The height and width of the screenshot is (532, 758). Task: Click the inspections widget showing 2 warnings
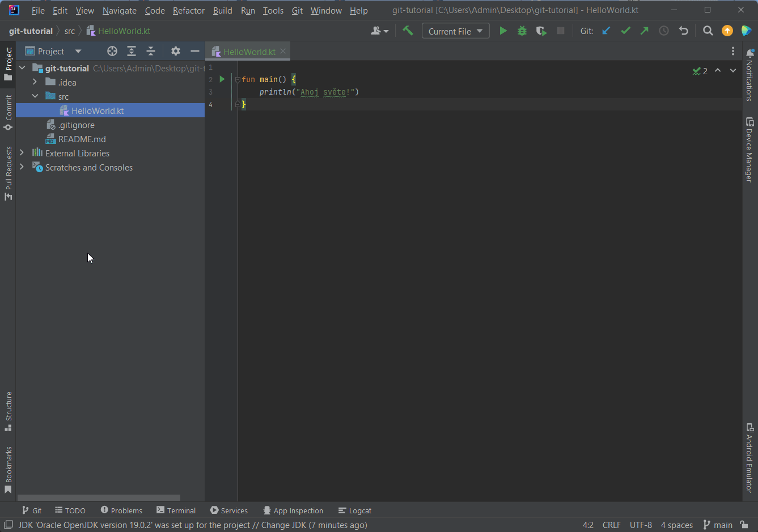tap(700, 71)
